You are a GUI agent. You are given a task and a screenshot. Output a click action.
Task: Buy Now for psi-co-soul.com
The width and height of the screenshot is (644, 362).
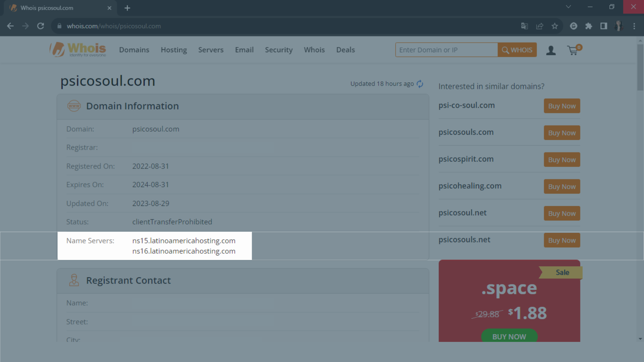(x=562, y=106)
